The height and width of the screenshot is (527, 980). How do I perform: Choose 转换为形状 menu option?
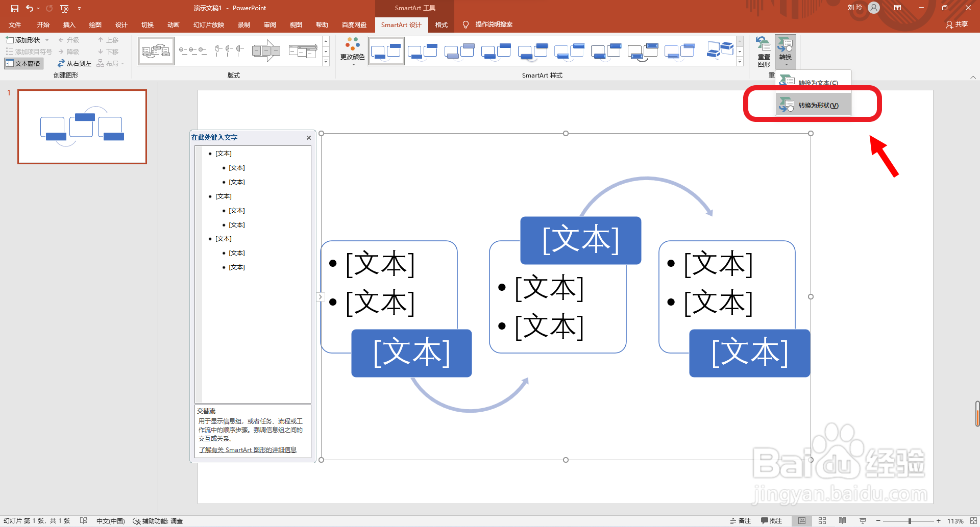[813, 105]
